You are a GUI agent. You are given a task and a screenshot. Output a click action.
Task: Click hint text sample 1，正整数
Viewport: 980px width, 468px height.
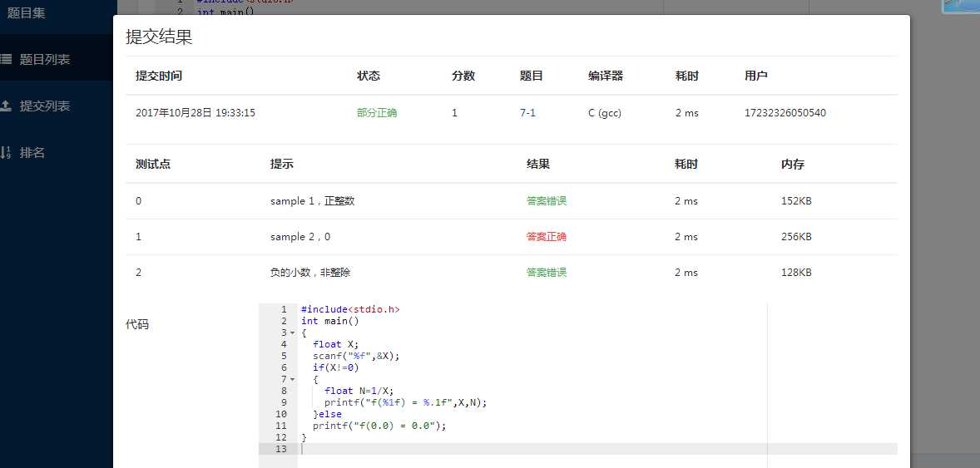tap(313, 201)
